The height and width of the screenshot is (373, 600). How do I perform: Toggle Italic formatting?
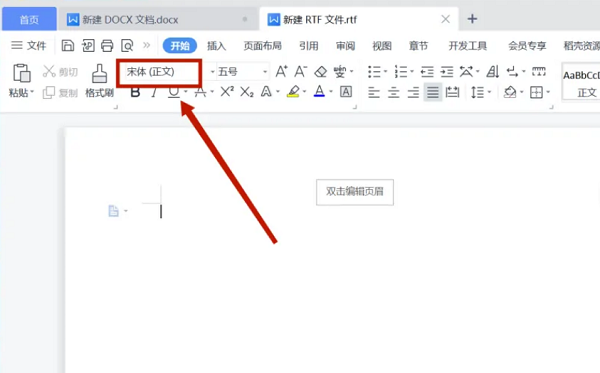click(154, 92)
